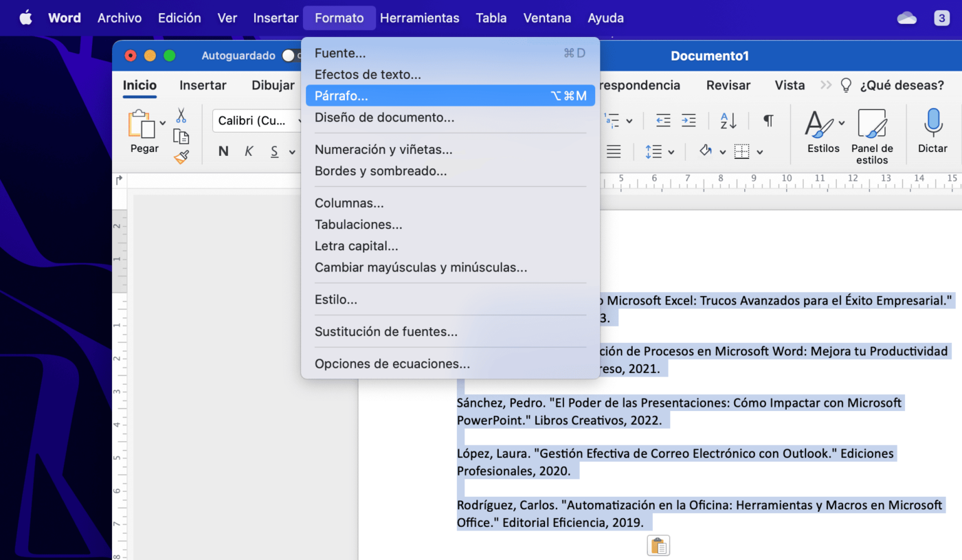Choose Columnas from the open menu
Image resolution: width=962 pixels, height=560 pixels.
coord(349,203)
